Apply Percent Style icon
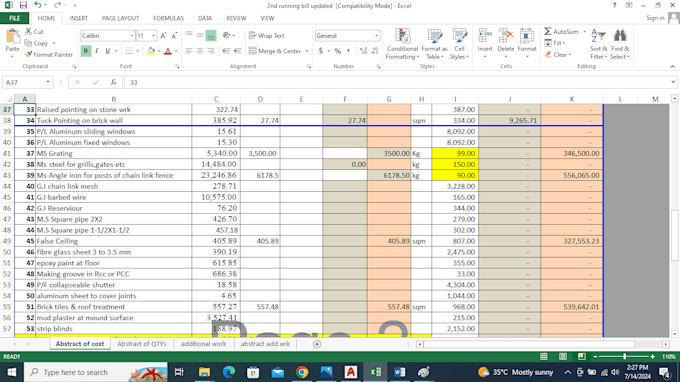This screenshot has height=382, width=680. pyautogui.click(x=338, y=51)
